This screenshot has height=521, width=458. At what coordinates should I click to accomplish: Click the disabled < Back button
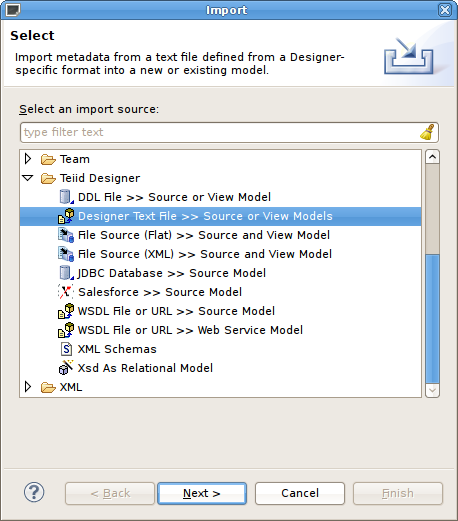110,493
